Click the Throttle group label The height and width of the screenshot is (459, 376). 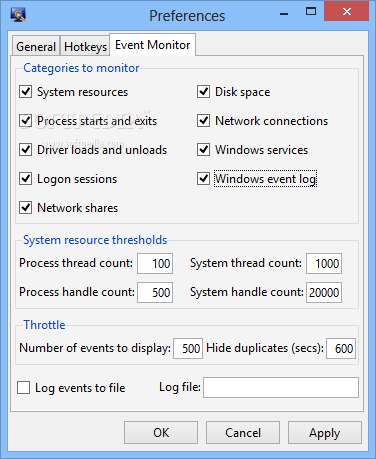coord(44,325)
